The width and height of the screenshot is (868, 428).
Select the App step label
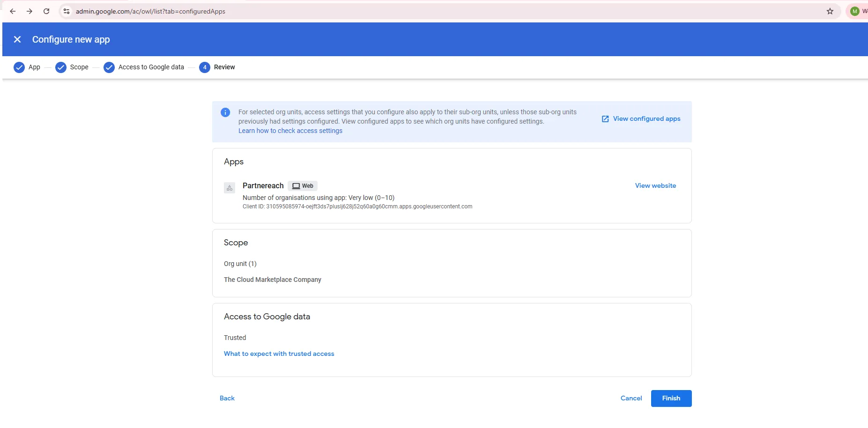[34, 67]
